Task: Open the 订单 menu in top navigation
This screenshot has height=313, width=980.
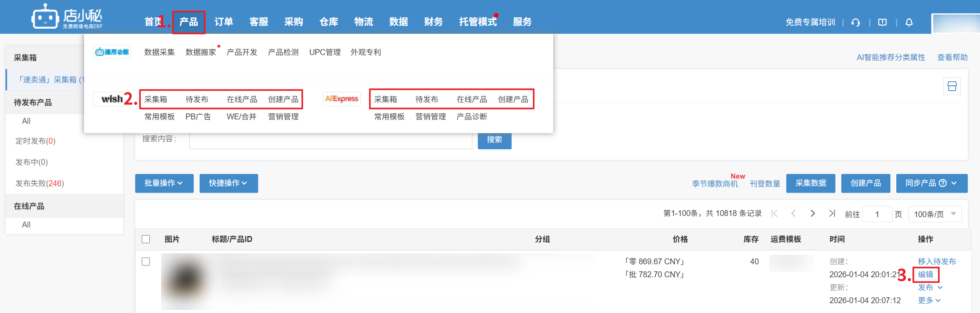Action: (224, 22)
